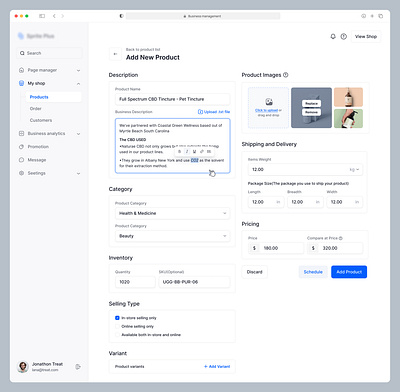Insert link via floating text toolbar

point(202,151)
